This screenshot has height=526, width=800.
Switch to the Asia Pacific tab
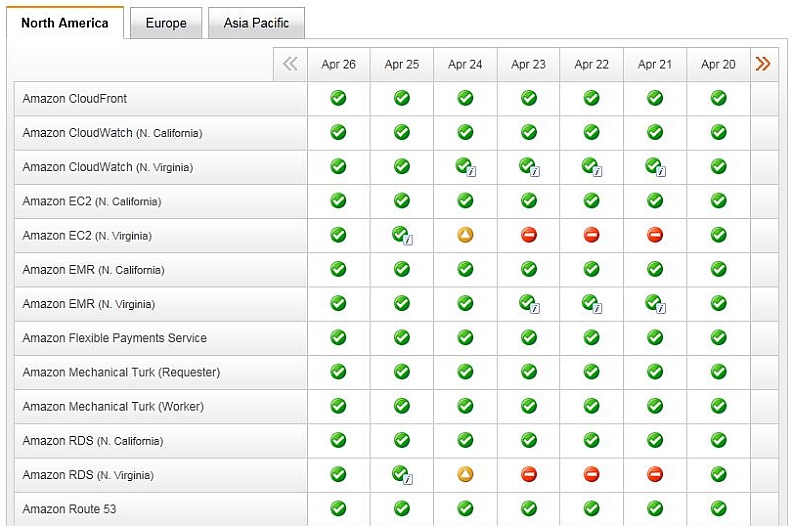(x=256, y=23)
